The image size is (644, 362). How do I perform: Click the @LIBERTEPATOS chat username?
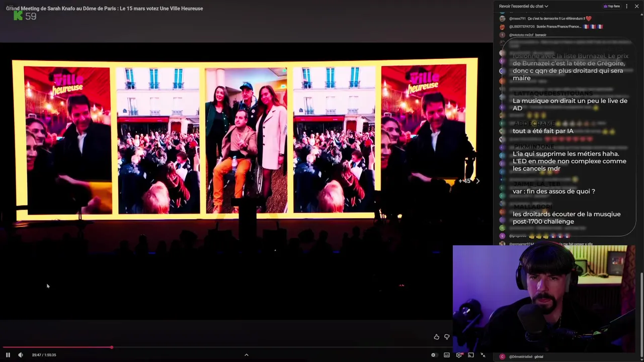coord(522,27)
